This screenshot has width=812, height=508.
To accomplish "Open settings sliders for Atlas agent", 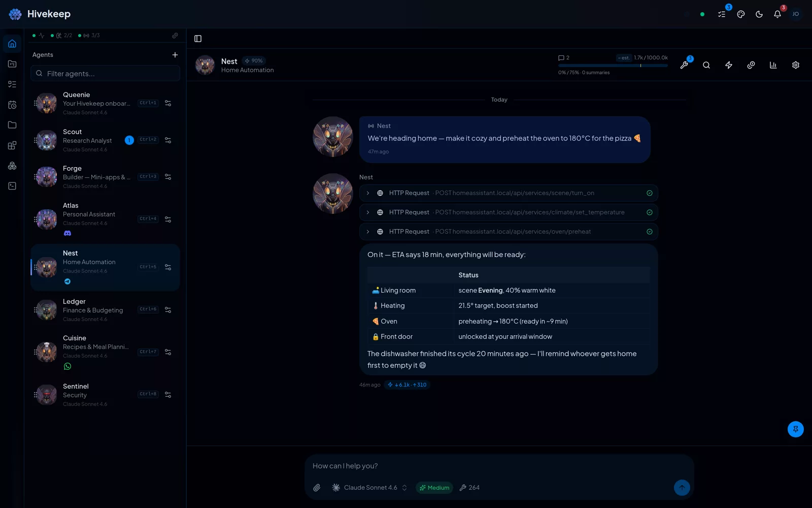I will pyautogui.click(x=168, y=219).
